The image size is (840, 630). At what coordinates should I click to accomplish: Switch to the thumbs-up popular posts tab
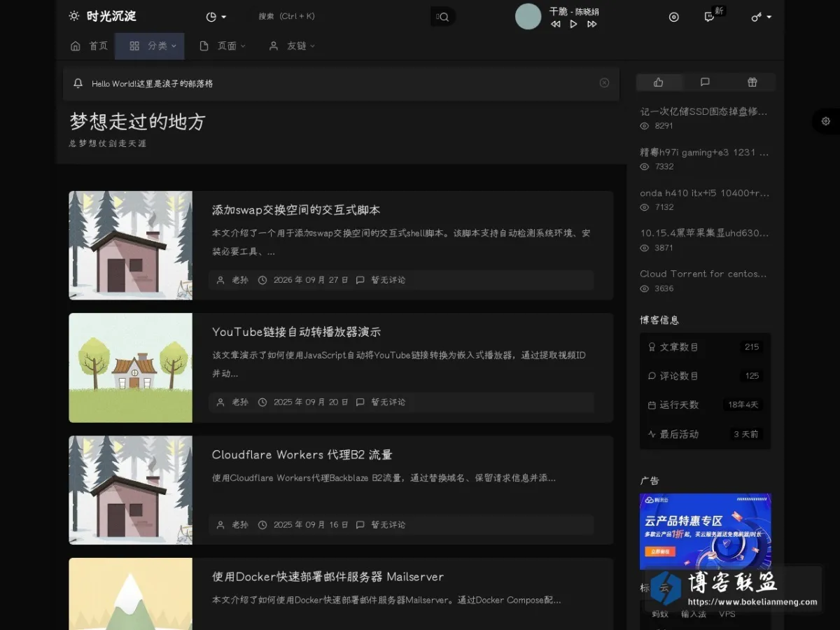tap(659, 83)
